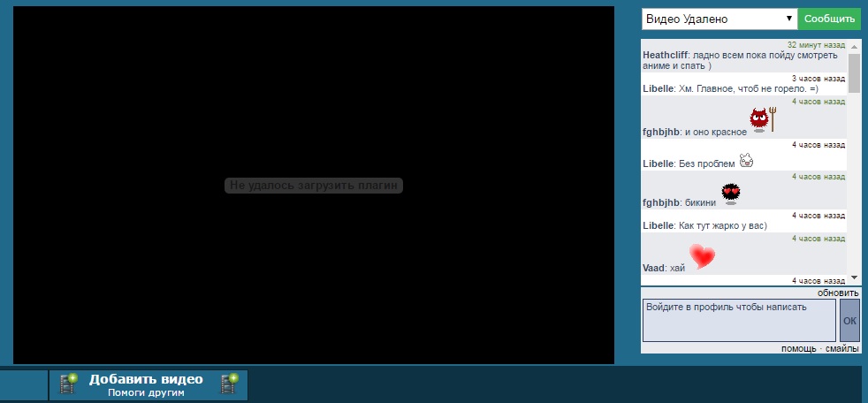Viewport: 868px width, 403px height.
Task: Click the black fuzzy heart-eyes emoticon
Action: point(731,194)
